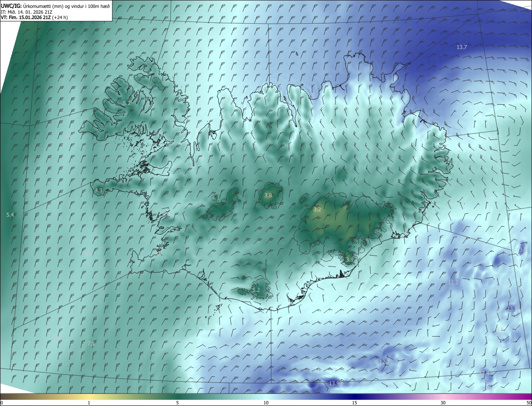Click the 12.2 precipitation value label

pyautogui.click(x=453, y=283)
